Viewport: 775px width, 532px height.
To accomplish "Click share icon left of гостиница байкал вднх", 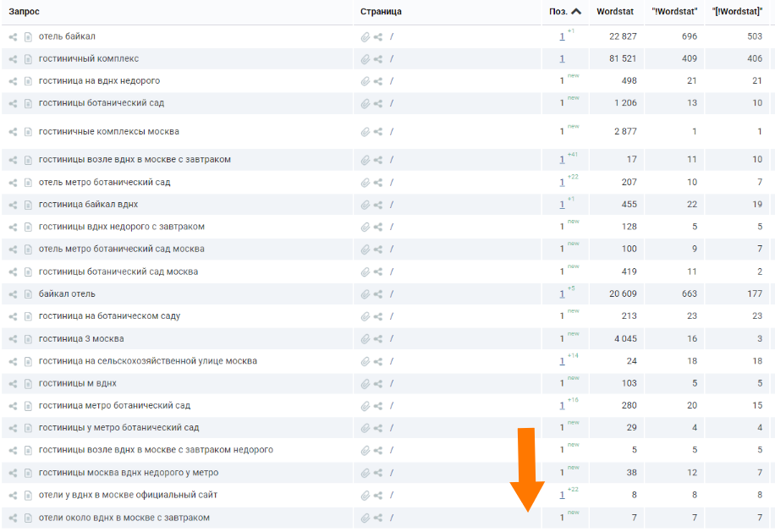I will point(13,205).
